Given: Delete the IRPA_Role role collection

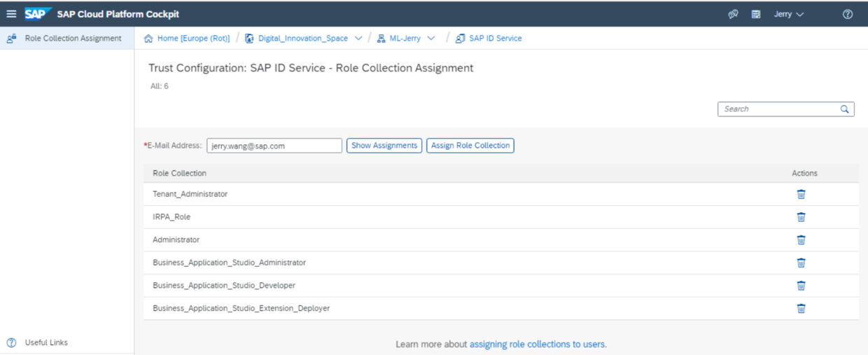Looking at the screenshot, I should 801,217.
